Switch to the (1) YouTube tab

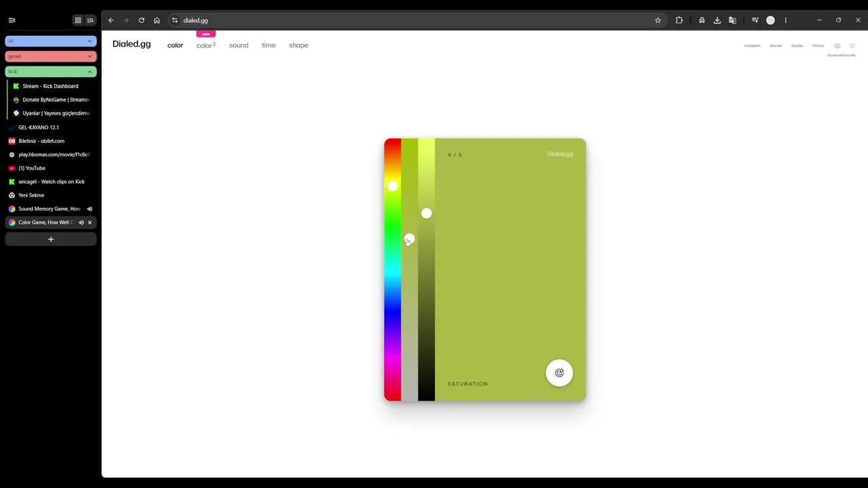tap(51, 168)
